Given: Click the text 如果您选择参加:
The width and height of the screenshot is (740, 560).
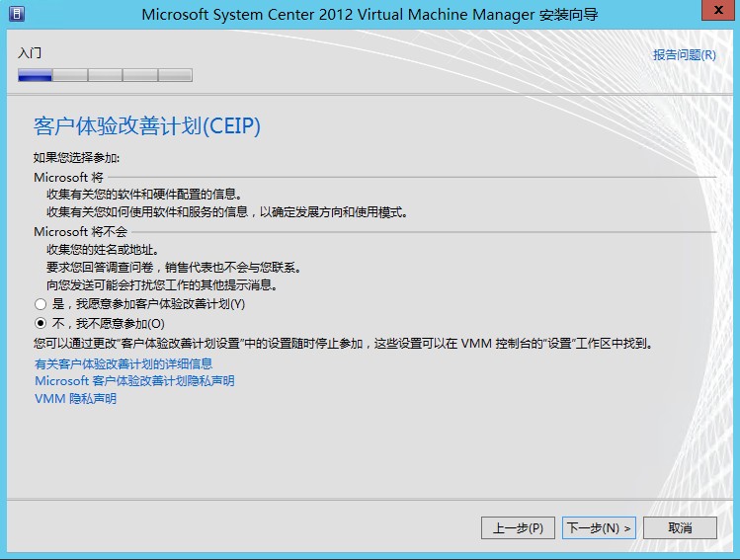Looking at the screenshot, I should [76, 158].
